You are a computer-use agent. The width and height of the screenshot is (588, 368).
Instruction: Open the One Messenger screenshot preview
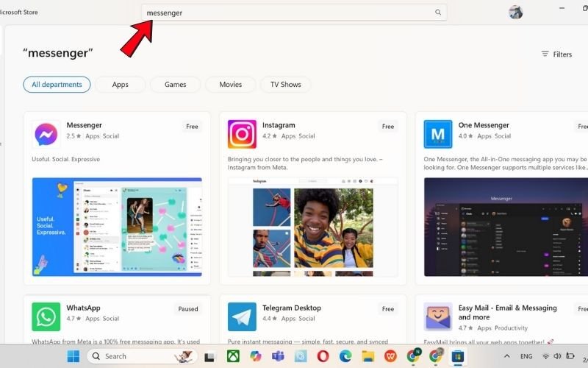point(506,227)
